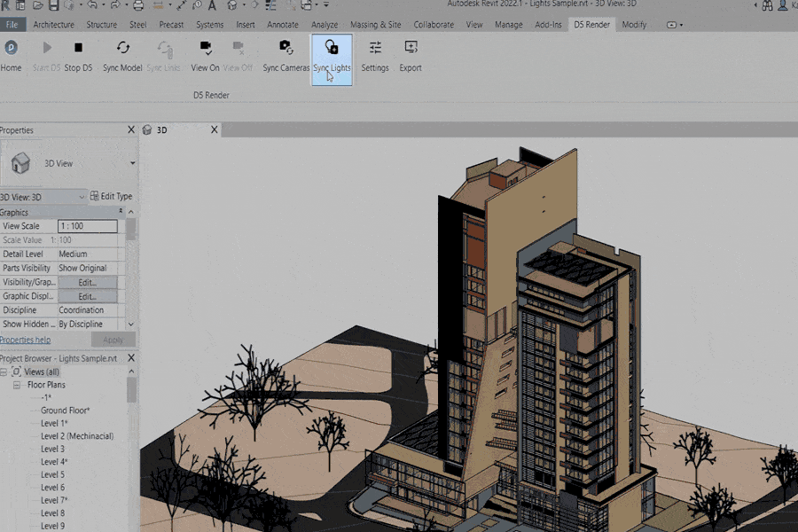Run Sync Model
The width and height of the screenshot is (798, 532).
pyautogui.click(x=122, y=56)
